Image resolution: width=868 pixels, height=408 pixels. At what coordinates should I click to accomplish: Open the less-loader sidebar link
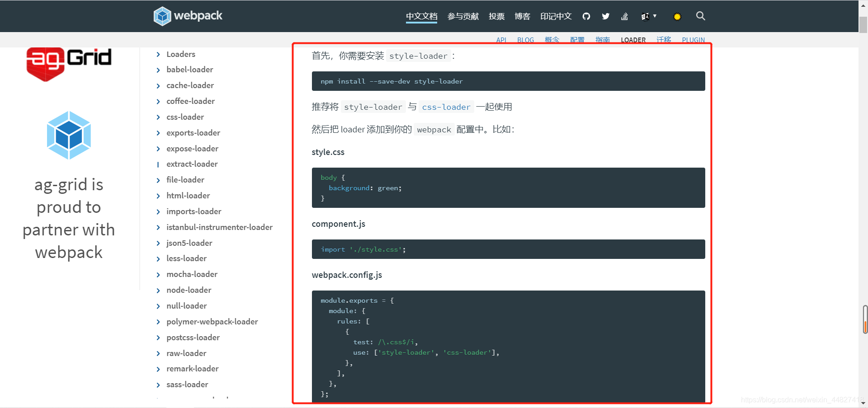coord(186,258)
